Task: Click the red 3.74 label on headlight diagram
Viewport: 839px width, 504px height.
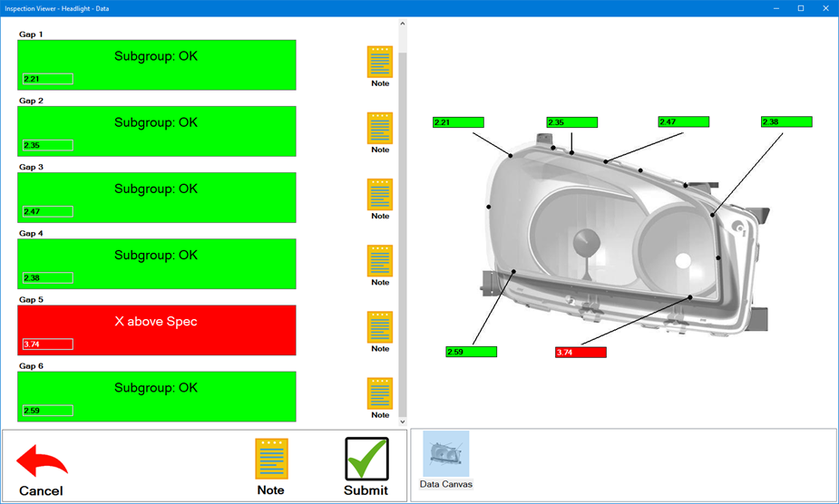Action: 580,353
